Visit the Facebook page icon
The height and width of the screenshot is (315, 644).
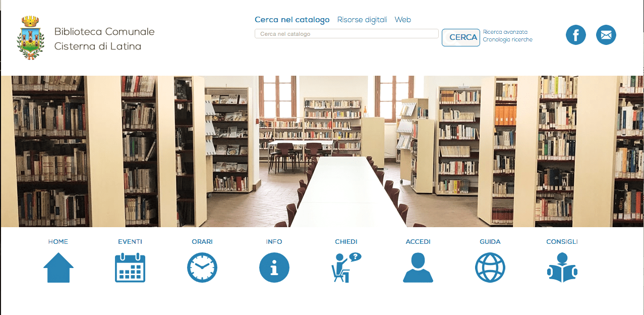click(576, 35)
